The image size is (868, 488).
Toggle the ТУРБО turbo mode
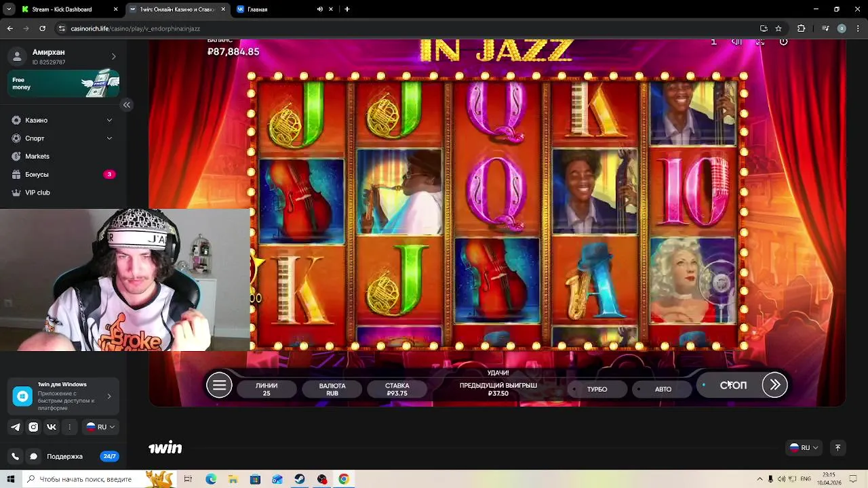(597, 389)
